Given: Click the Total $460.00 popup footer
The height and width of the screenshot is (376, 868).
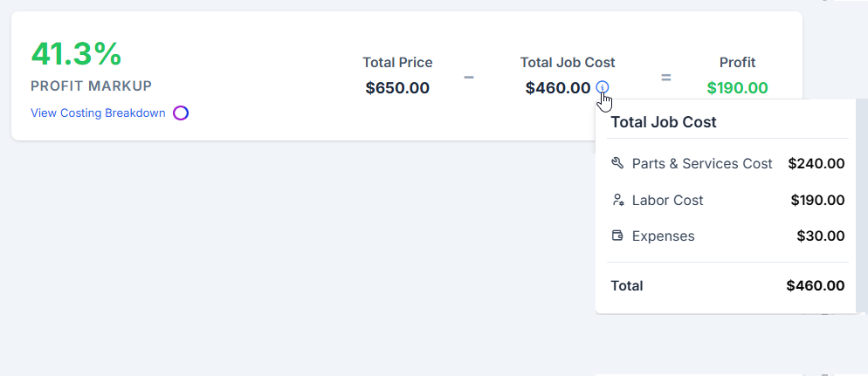Looking at the screenshot, I should coord(727,286).
